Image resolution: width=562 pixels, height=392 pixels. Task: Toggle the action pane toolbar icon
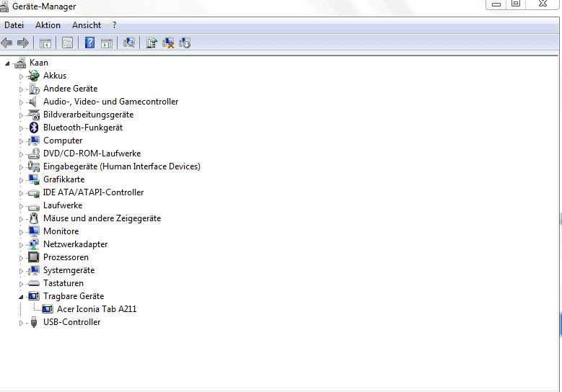107,43
